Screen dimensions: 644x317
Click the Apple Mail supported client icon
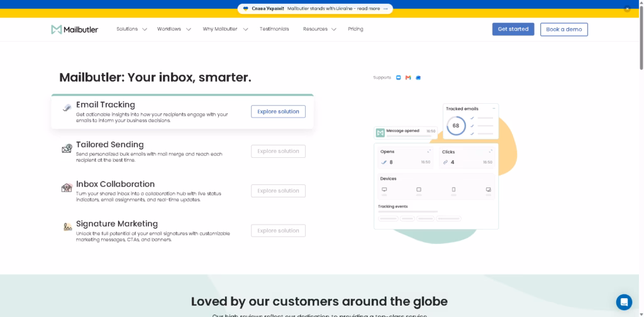(x=398, y=77)
